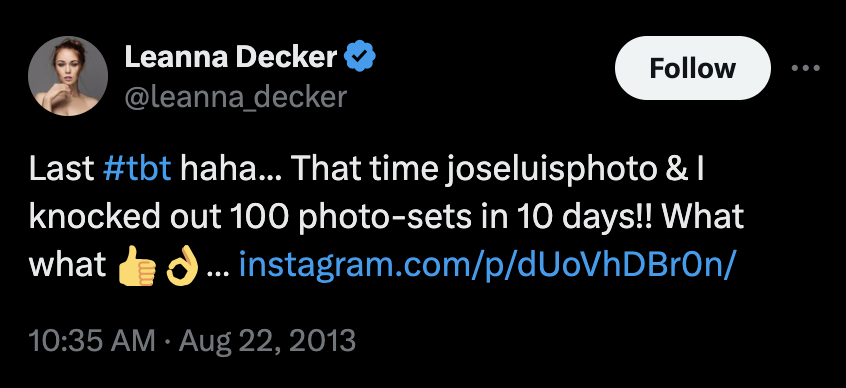Open the three-dot more options menu
Image resolution: width=846 pixels, height=388 pixels.
click(x=806, y=69)
